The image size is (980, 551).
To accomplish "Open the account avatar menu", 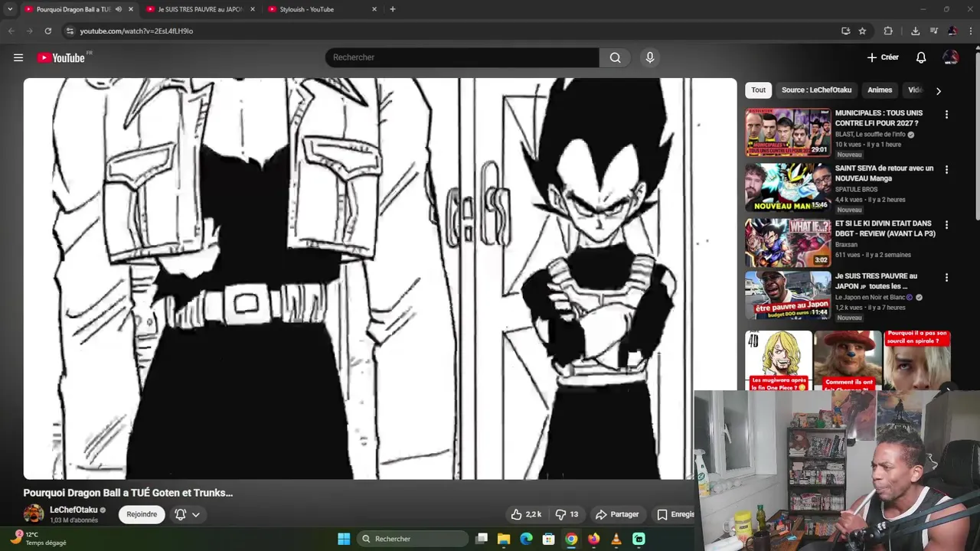I will coord(951,57).
